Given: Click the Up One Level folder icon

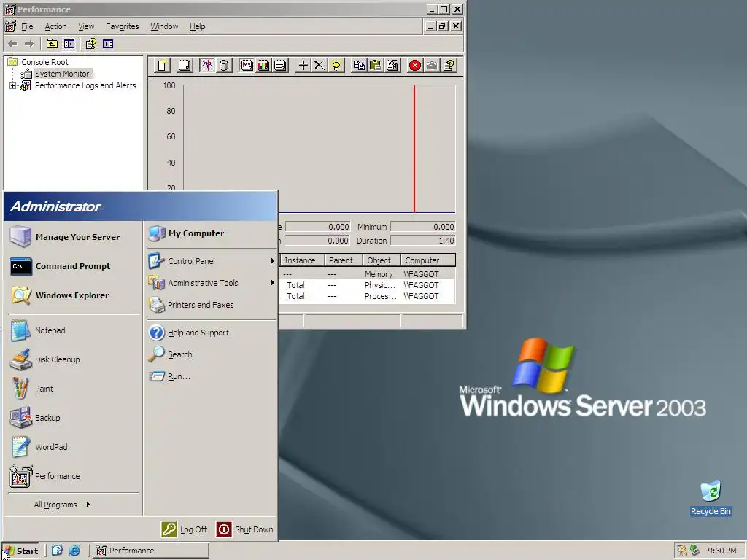Looking at the screenshot, I should (52, 44).
